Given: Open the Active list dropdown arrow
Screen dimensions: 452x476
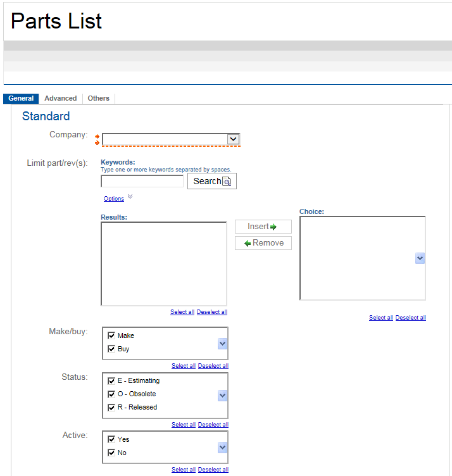Looking at the screenshot, I should click(x=222, y=447).
